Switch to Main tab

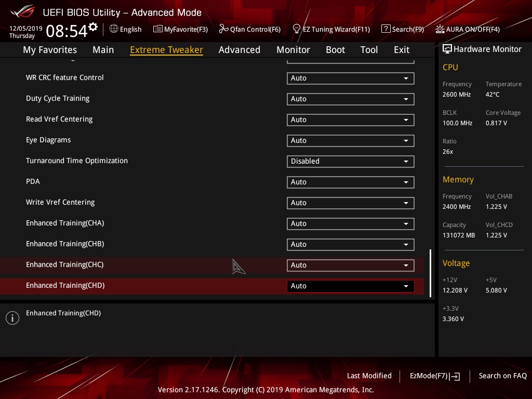(x=103, y=50)
